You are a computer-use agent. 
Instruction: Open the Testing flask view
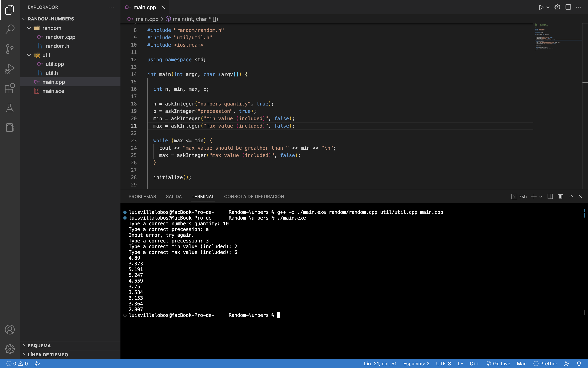(10, 108)
